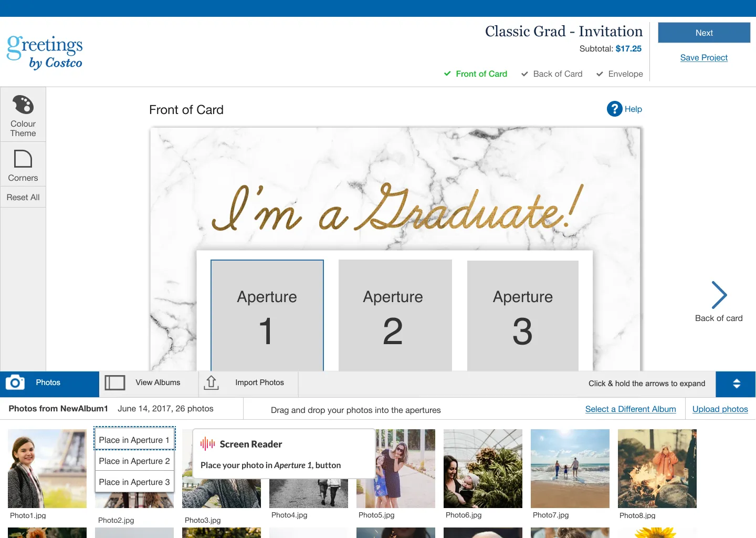Select the Photo4.jpg thumbnail
The image size is (756, 538).
[309, 494]
